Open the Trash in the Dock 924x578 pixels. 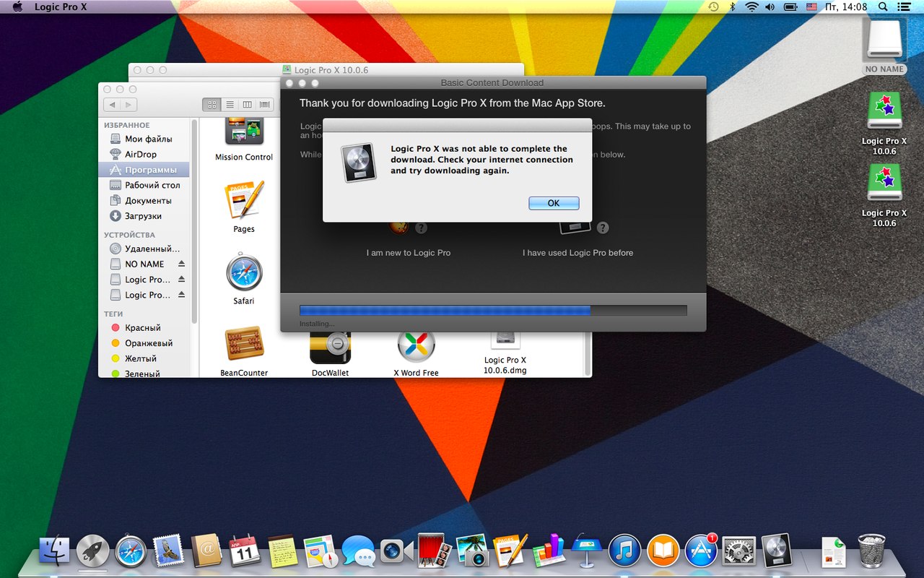871,551
